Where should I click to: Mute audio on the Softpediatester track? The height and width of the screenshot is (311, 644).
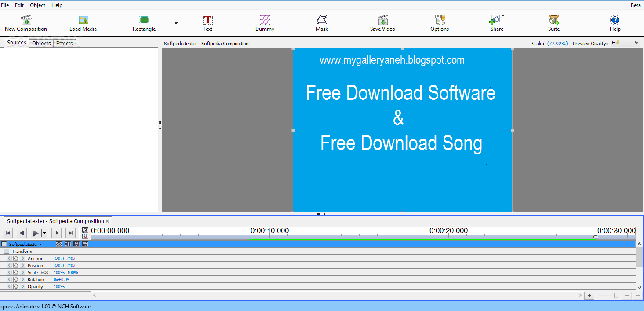[x=67, y=244]
